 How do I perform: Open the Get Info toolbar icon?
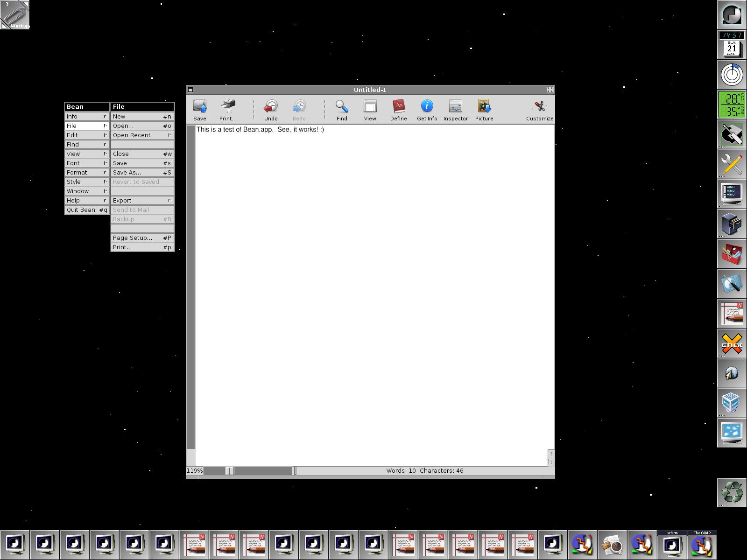tap(427, 110)
